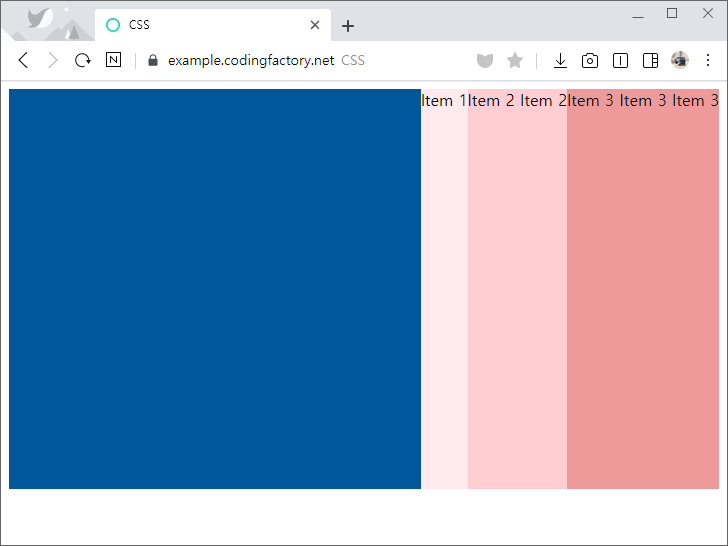
Task: Open the Naver home N icon
Action: tap(113, 60)
